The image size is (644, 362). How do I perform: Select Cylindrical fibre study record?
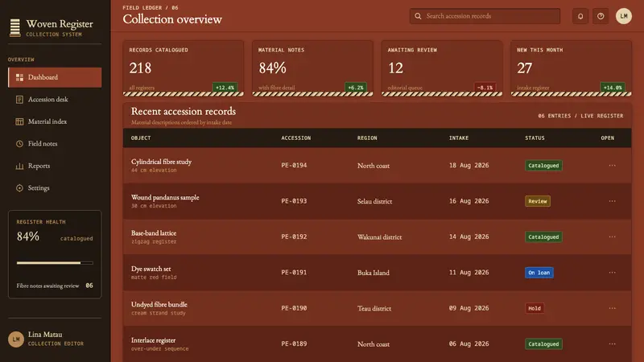coord(377,166)
